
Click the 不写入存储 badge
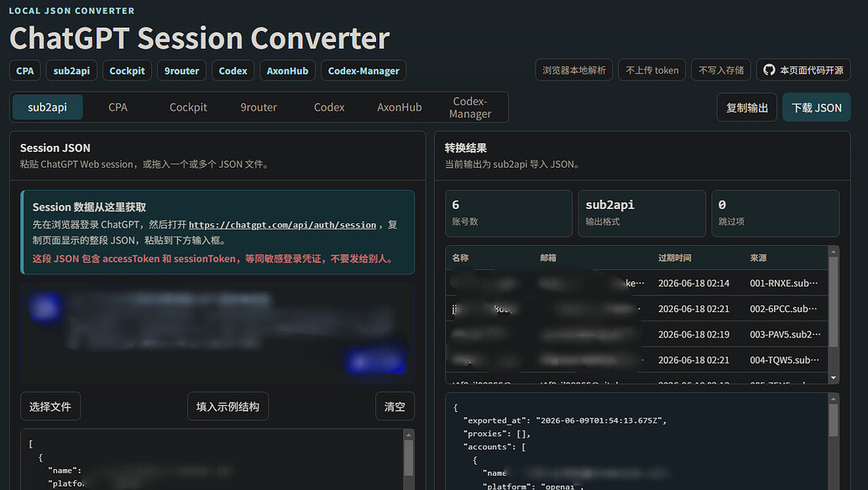click(721, 70)
